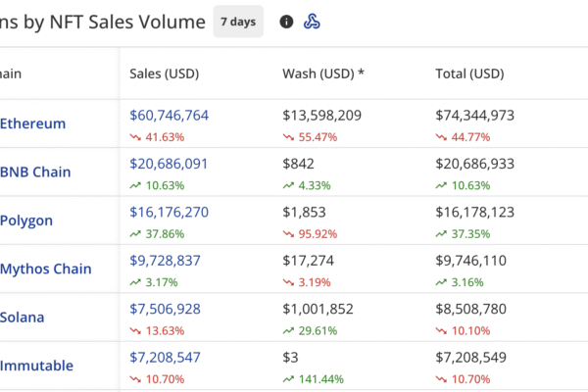588x392 pixels.
Task: Open the BNB Chain link
Action: [x=35, y=172]
